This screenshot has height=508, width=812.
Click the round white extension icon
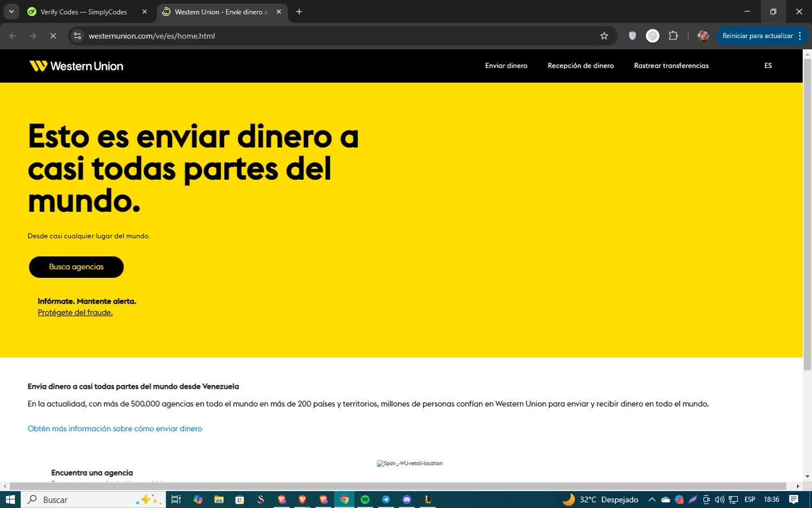pyautogui.click(x=653, y=36)
